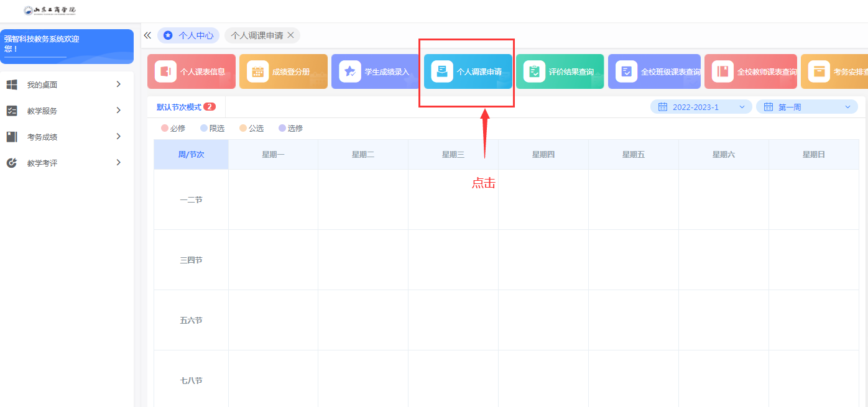Image resolution: width=868 pixels, height=407 pixels.
Task: Select the 默认节次模式 tab
Action: (179, 107)
